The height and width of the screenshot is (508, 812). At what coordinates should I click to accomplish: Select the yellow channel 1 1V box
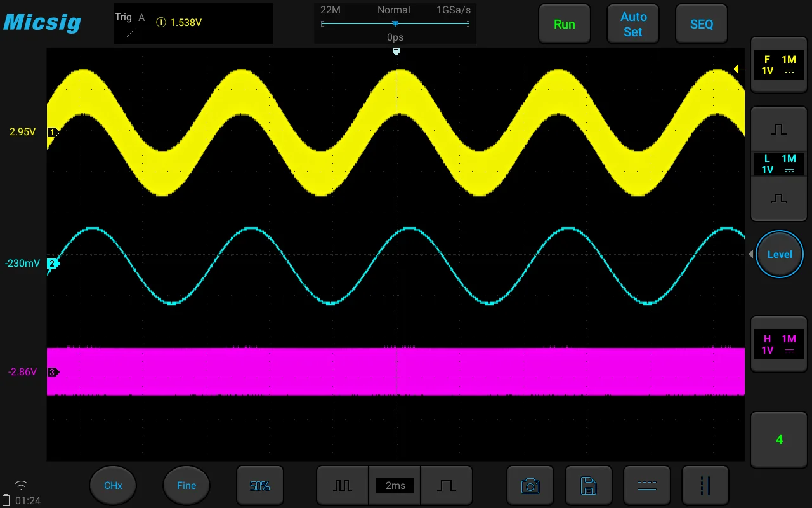click(779, 65)
